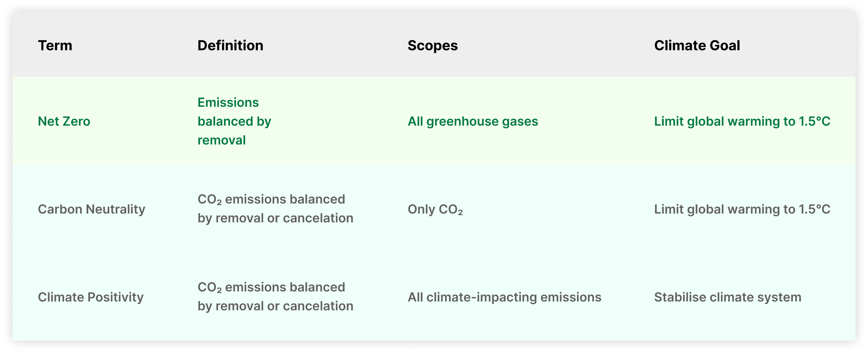
Task: Select the Carbon Neutrality term
Action: 91,209
